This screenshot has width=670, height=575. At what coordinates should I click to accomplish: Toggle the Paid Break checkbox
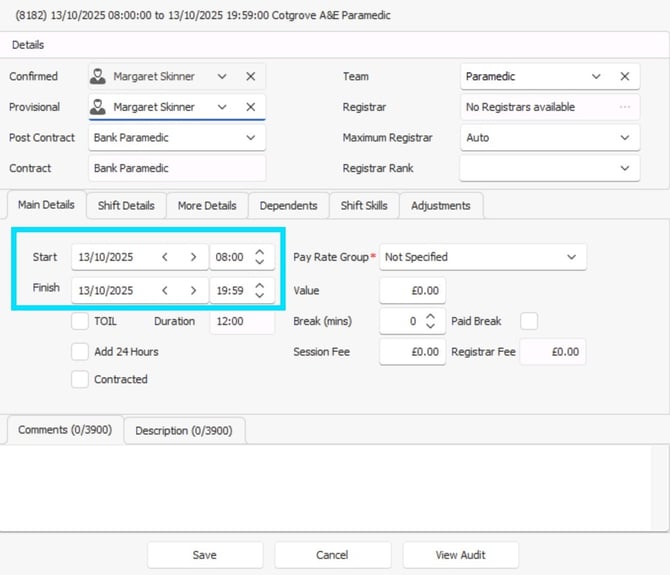point(529,321)
